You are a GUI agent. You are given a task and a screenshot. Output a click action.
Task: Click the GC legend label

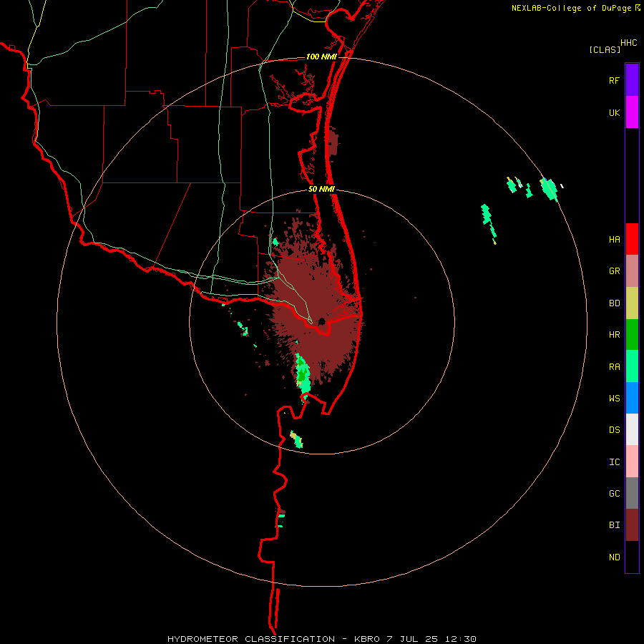click(x=614, y=494)
